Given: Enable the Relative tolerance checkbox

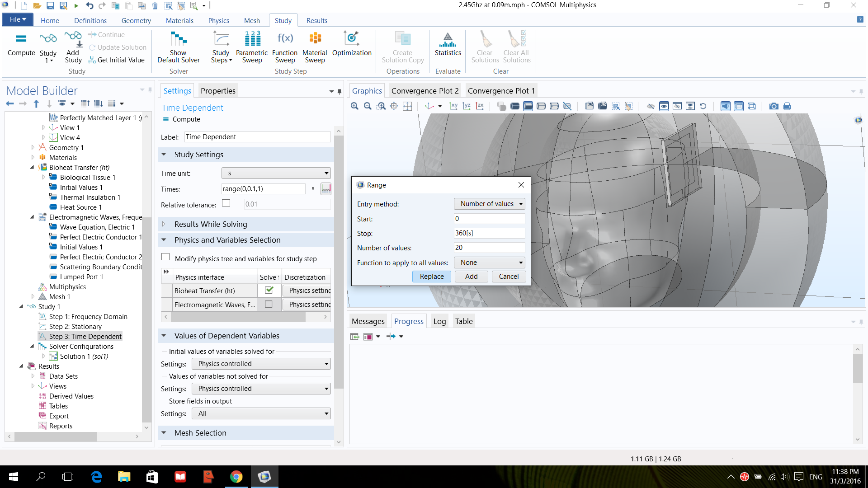Looking at the screenshot, I should 226,203.
